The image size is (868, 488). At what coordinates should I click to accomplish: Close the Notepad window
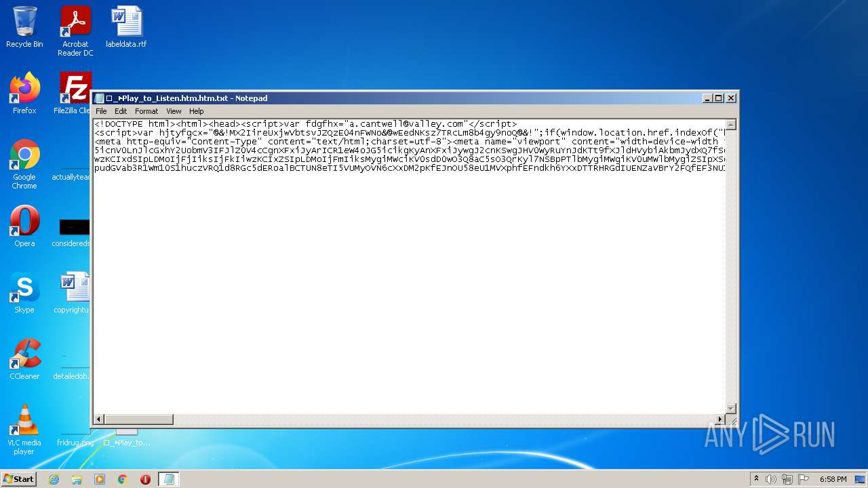731,98
